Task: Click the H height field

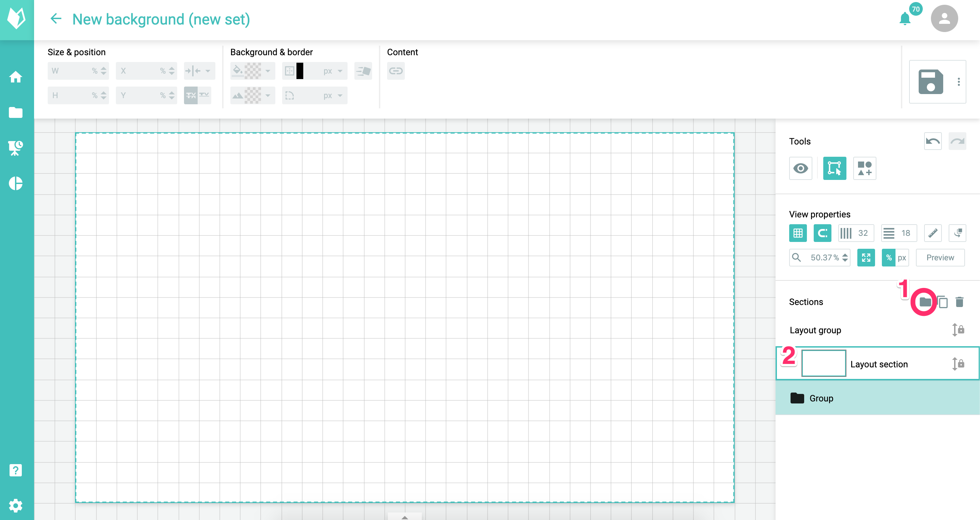Action: pos(78,95)
